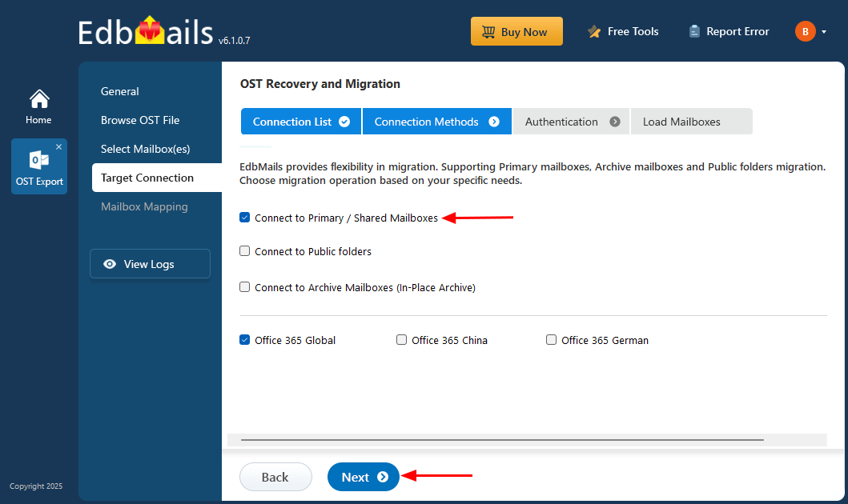Open Select Mailbox(es) sidebar item
848x504 pixels.
point(145,149)
